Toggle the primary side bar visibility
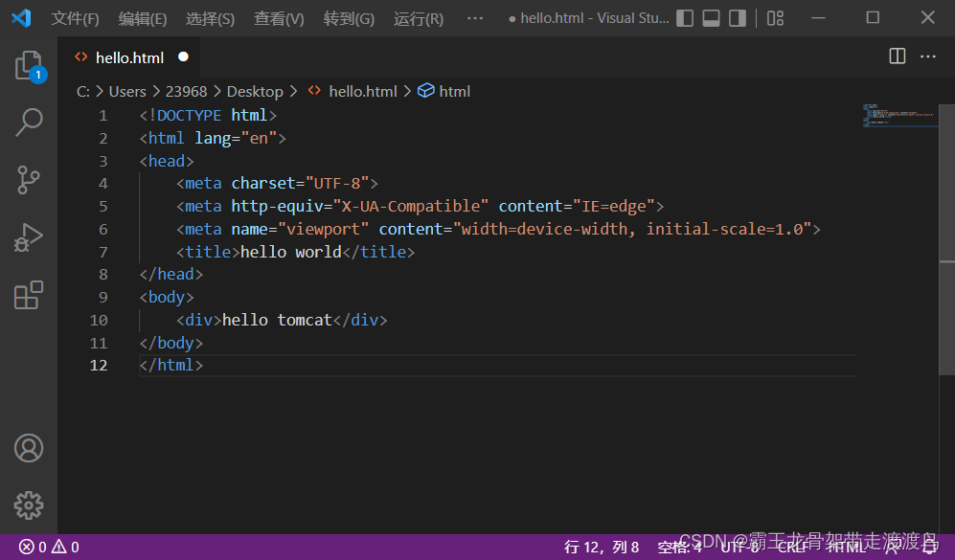The height and width of the screenshot is (560, 955). (685, 18)
